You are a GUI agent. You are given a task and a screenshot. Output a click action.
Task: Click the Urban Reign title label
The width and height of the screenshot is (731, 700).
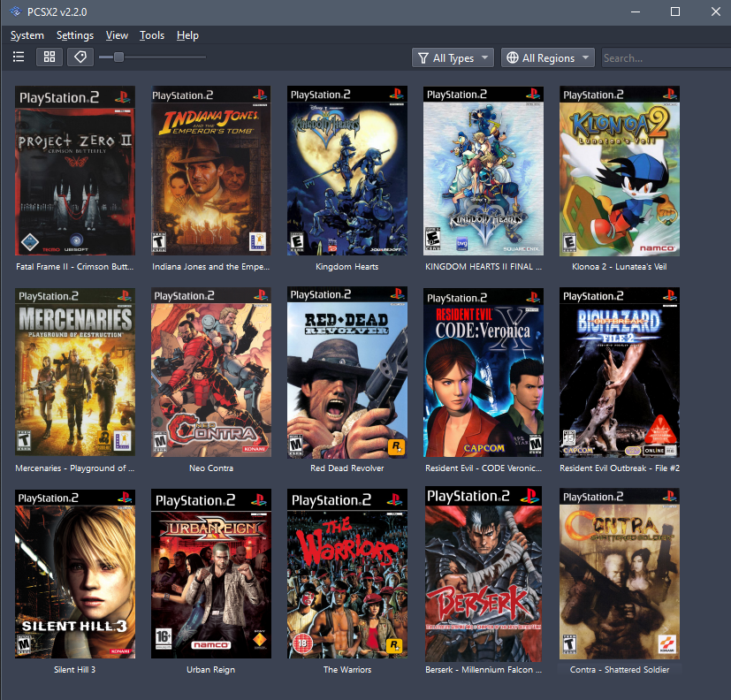(211, 670)
